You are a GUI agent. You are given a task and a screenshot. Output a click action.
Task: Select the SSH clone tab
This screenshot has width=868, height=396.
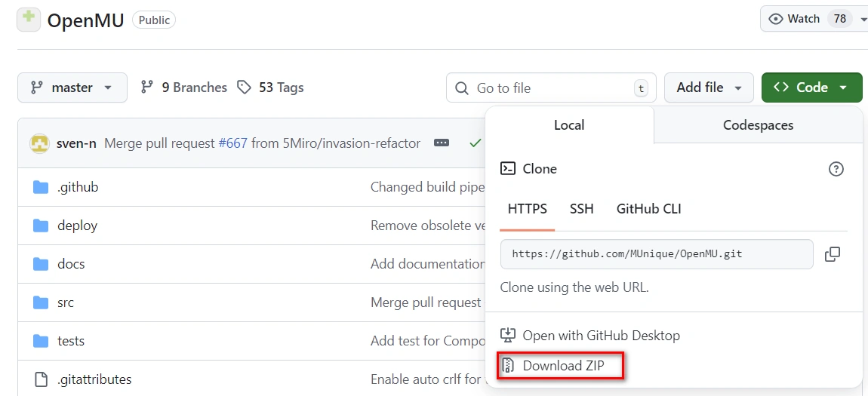click(581, 209)
